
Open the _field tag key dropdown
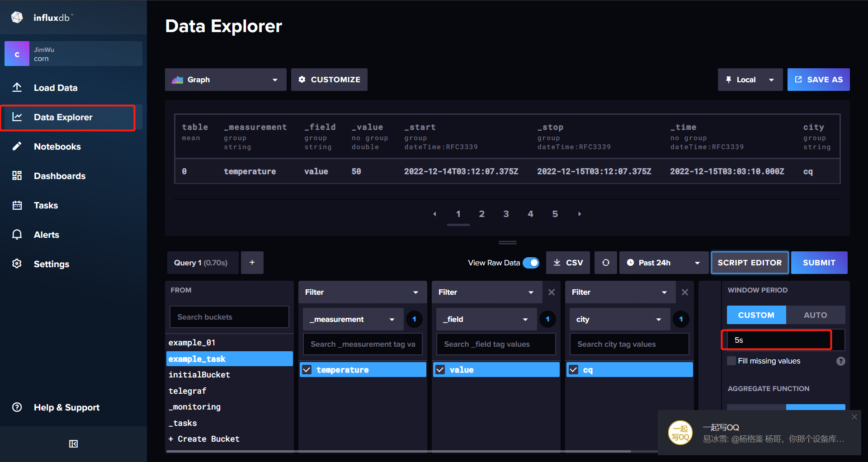pyautogui.click(x=486, y=319)
